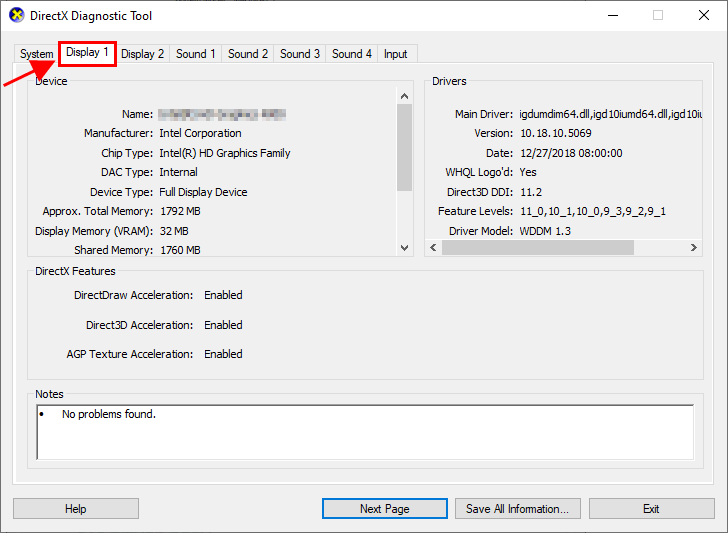Click the DirectX Diagnostic Tool title icon
728x533 pixels.
coord(17,15)
